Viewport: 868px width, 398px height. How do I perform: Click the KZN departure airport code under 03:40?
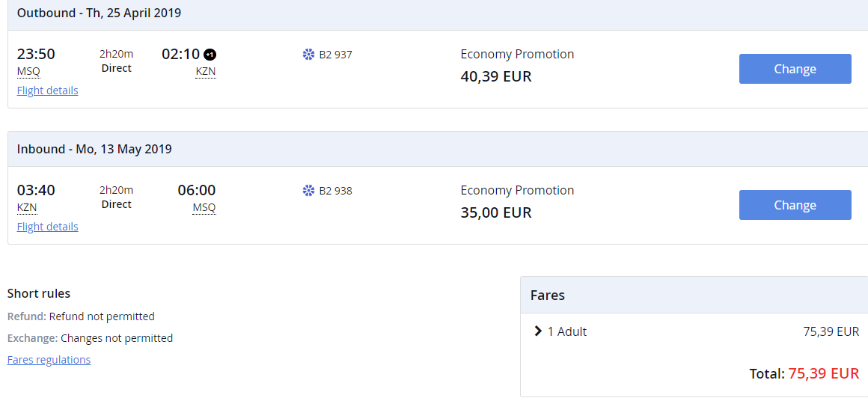tap(27, 207)
